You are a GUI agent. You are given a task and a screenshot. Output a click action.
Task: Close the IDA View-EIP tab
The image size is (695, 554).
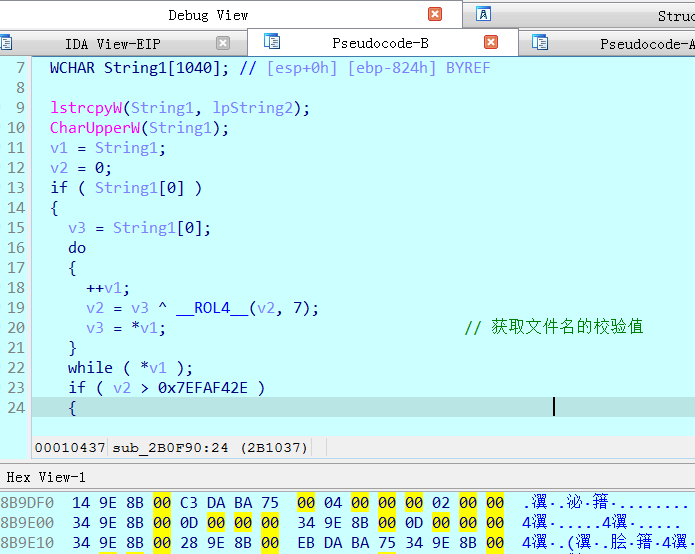(x=223, y=43)
